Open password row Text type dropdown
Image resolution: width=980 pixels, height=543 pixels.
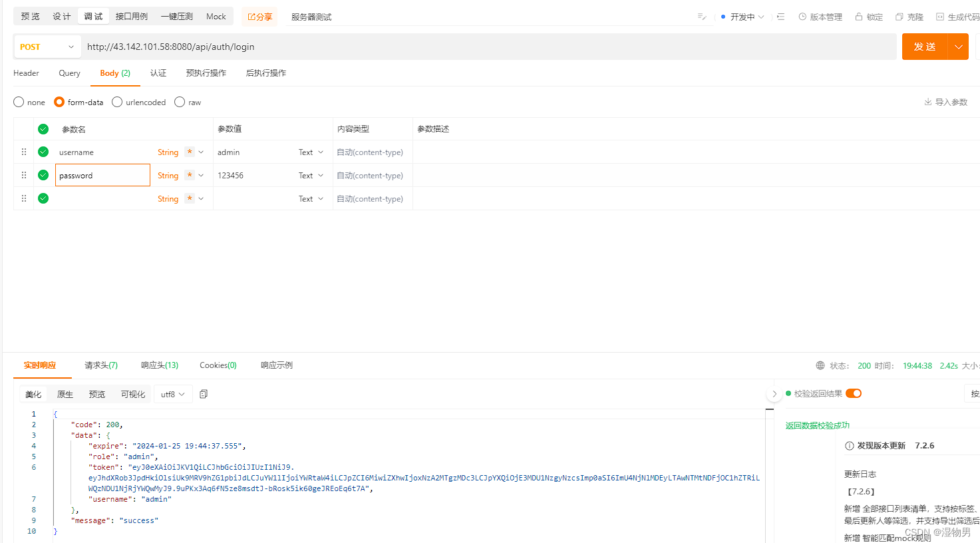pyautogui.click(x=311, y=176)
